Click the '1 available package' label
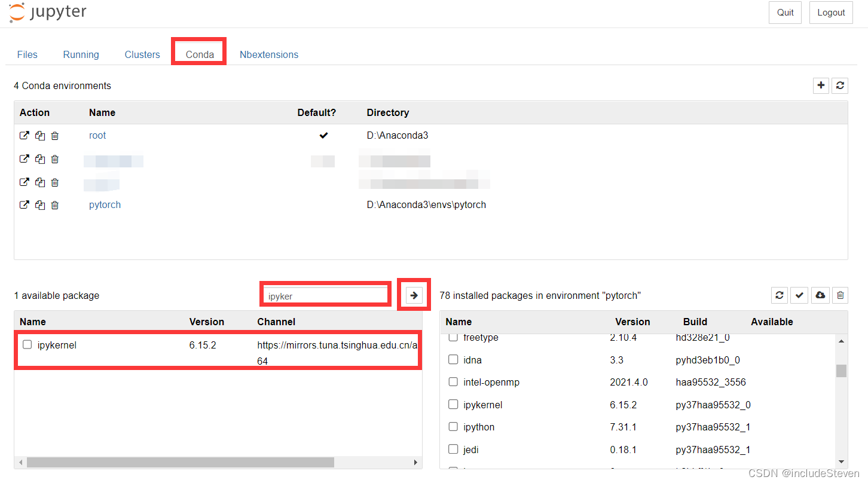The height and width of the screenshot is (483, 868). click(57, 296)
